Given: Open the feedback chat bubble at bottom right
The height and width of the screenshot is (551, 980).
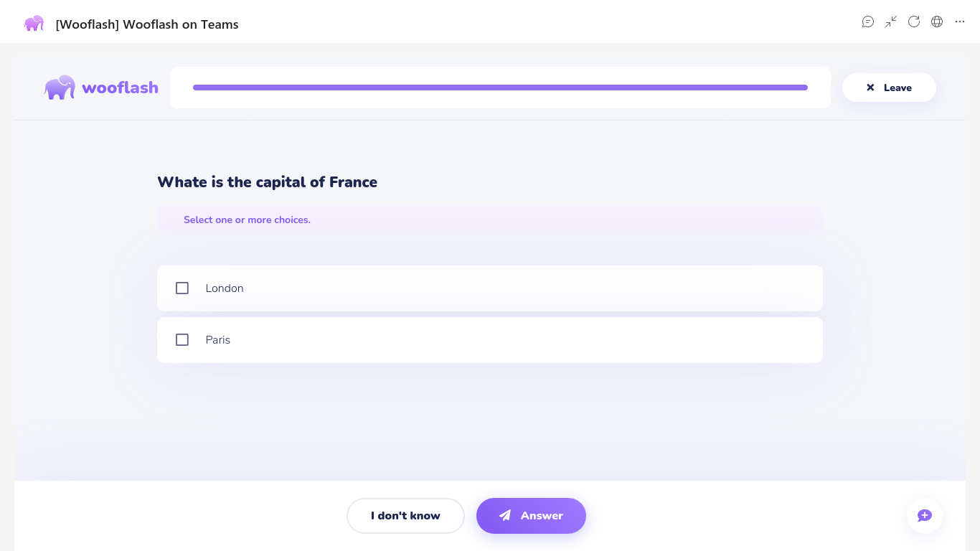Looking at the screenshot, I should 925,516.
